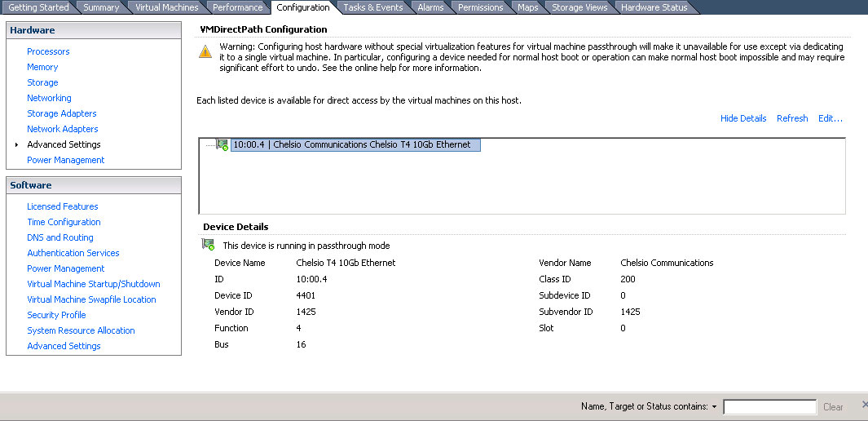Switch to the Storage Views tab
This screenshot has height=421, width=868.
pyautogui.click(x=579, y=7)
